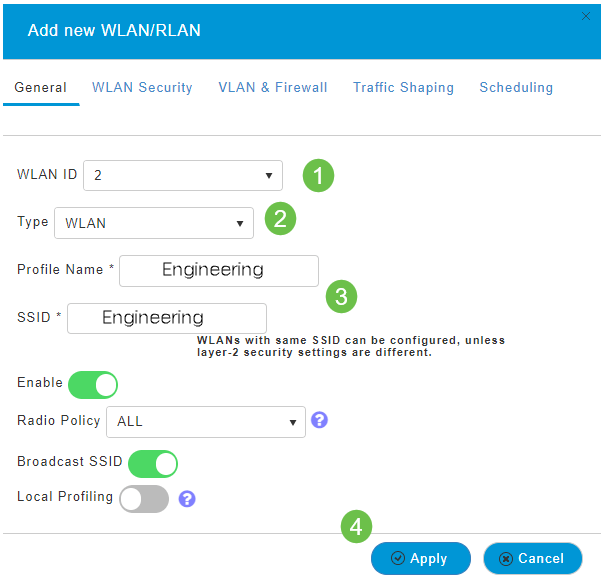Click the green step 2 badge

[x=279, y=219]
